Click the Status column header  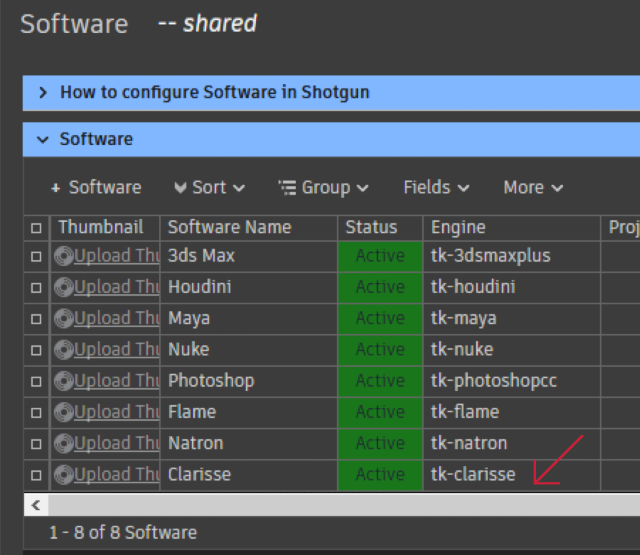[x=380, y=227]
